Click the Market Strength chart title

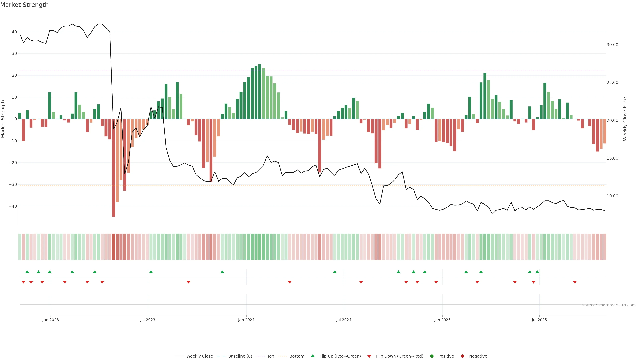point(24,5)
